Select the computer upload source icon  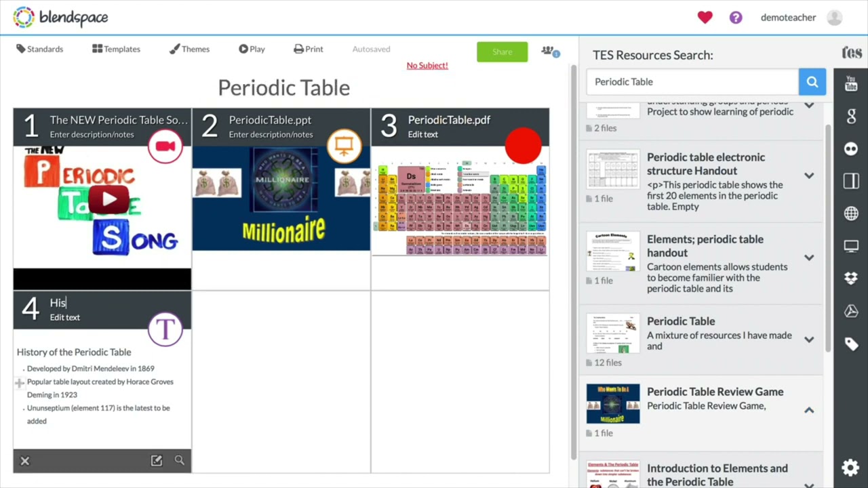click(x=851, y=246)
